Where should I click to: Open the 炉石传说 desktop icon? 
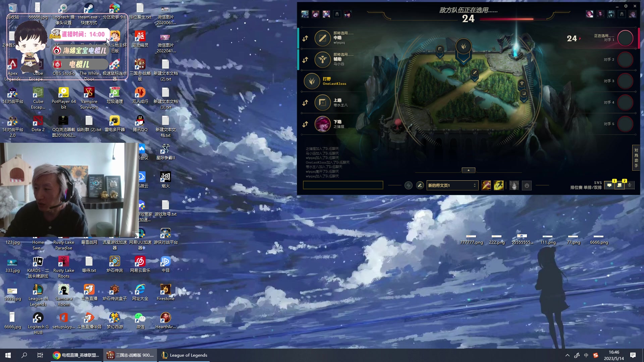[x=114, y=264]
